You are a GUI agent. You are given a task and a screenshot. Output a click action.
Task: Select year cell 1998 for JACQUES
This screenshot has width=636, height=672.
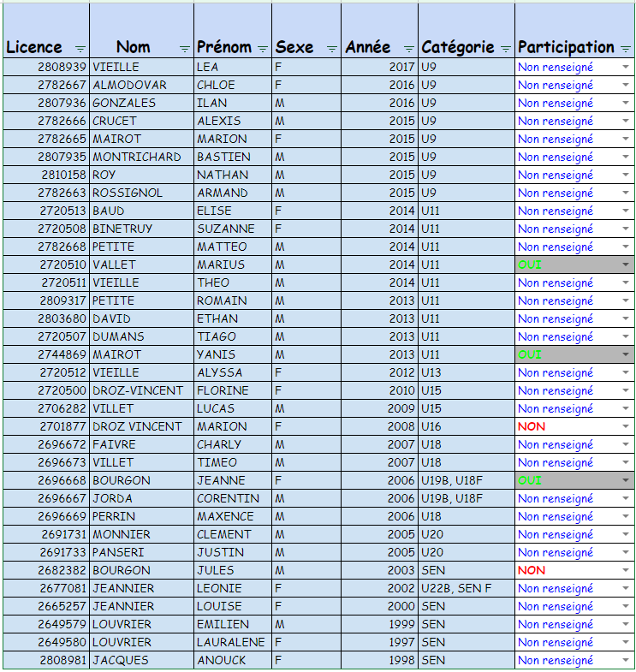pos(380,660)
